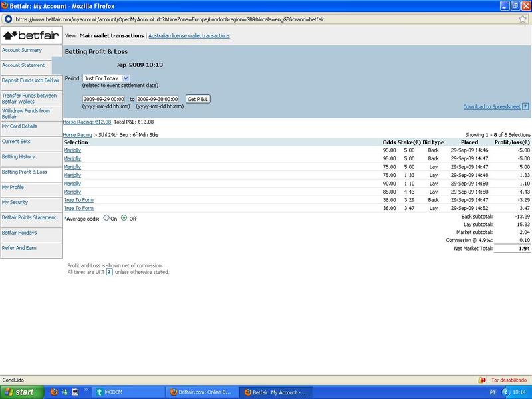The image size is (532, 399).
Task: Open Withdraw Funds from Betfair
Action: (x=26, y=114)
